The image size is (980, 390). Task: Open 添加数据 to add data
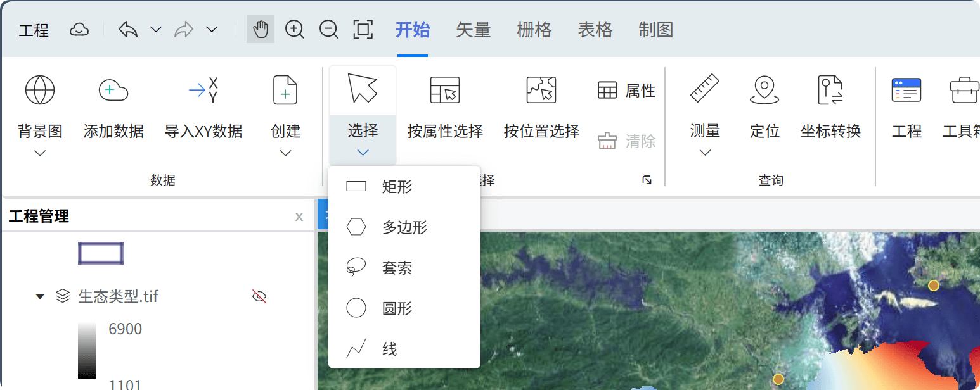[113, 108]
